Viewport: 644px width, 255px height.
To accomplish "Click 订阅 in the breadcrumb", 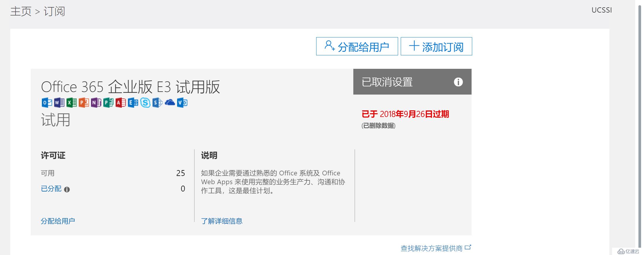I will click(54, 11).
